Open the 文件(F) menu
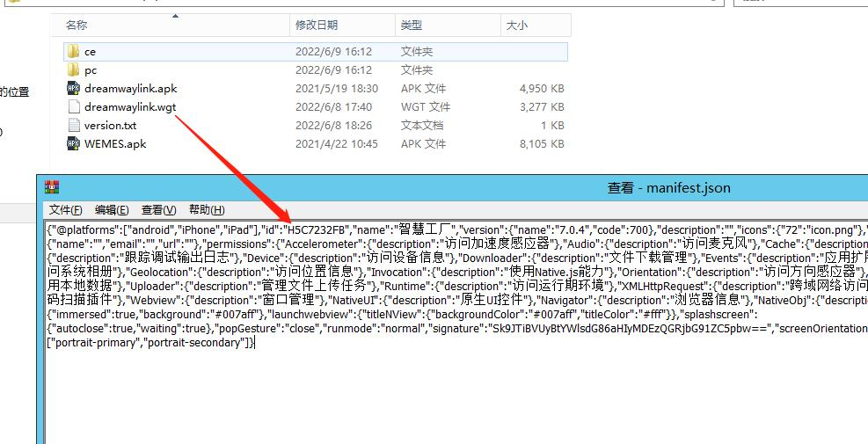 (x=66, y=210)
